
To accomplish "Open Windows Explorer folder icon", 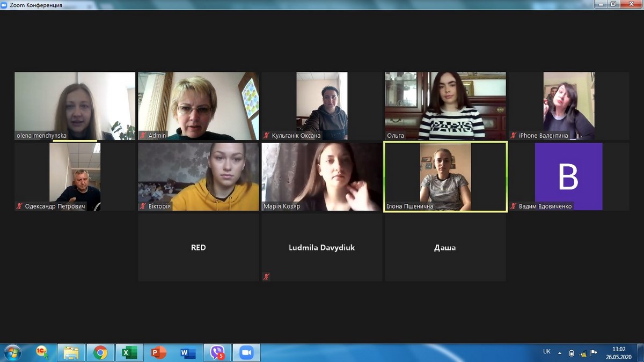I will (x=71, y=353).
